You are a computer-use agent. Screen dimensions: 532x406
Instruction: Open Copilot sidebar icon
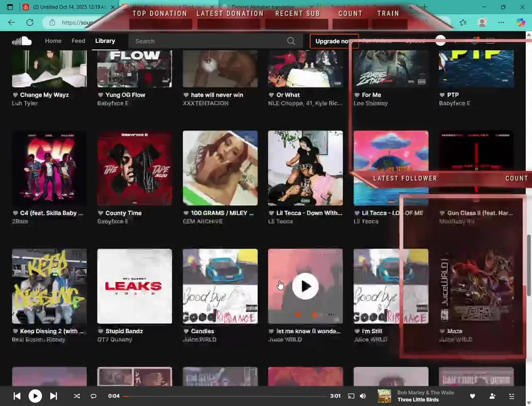pos(521,23)
